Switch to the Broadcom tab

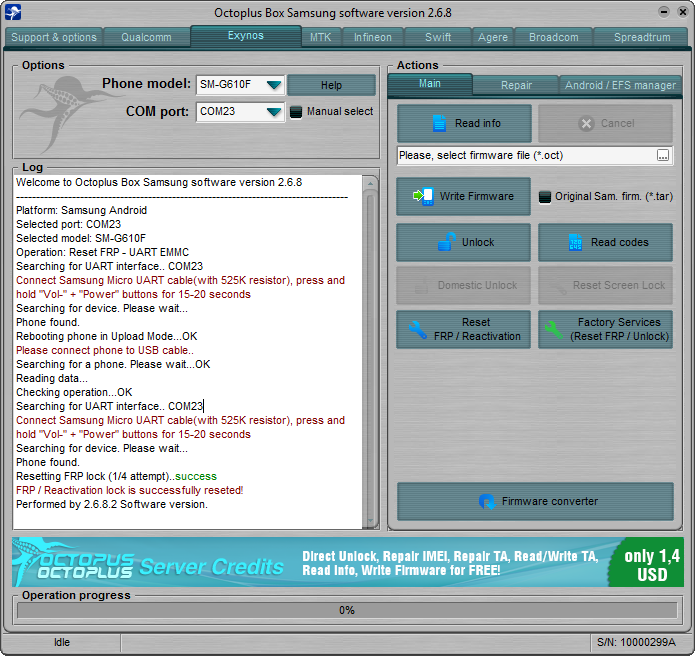[x=554, y=37]
